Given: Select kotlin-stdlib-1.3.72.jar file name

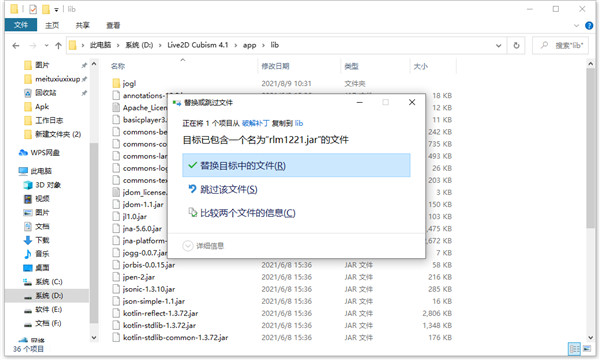Looking at the screenshot, I should pyautogui.click(x=159, y=325).
